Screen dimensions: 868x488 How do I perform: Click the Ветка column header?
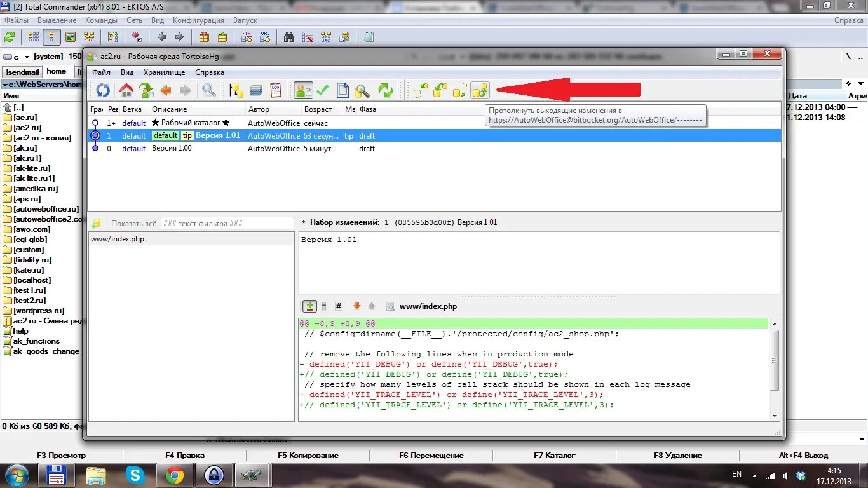[x=134, y=109]
